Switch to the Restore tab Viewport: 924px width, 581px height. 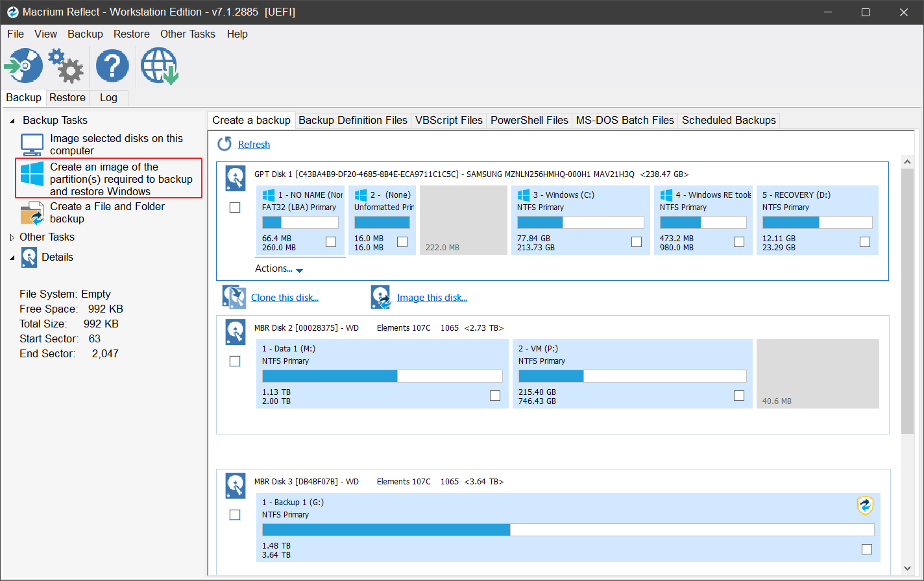click(x=67, y=97)
